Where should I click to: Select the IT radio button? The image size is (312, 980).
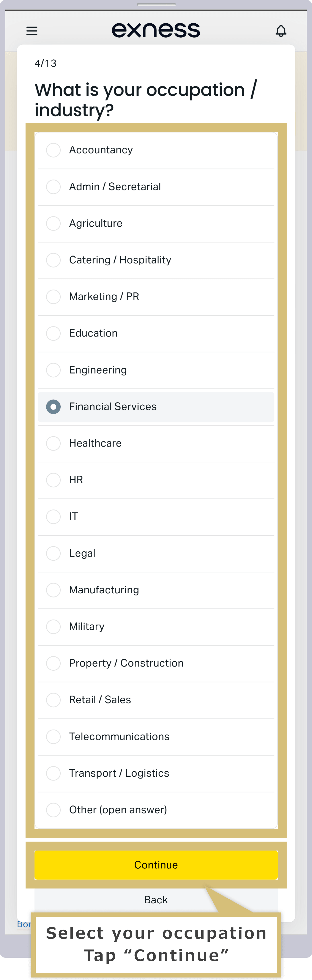156,517
